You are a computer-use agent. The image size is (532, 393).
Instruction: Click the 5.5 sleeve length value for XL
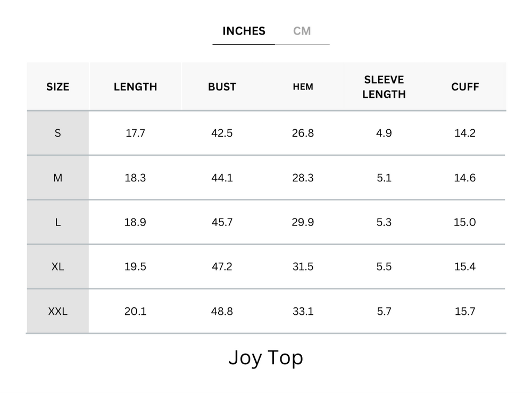(384, 266)
